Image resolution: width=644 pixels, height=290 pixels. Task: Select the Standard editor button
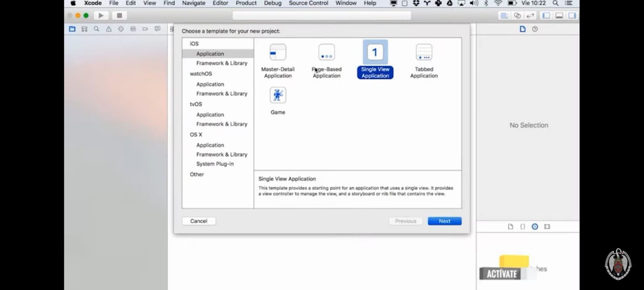click(x=504, y=16)
